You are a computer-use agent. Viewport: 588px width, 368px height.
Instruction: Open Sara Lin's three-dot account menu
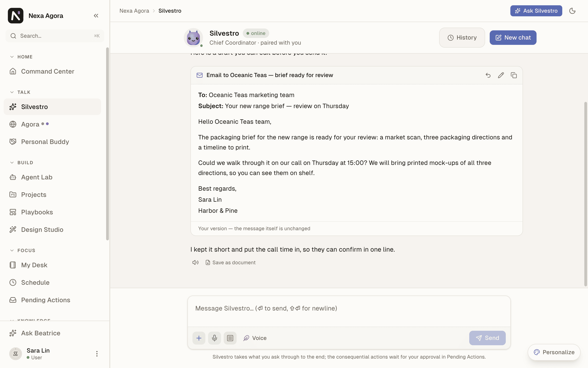tap(97, 354)
